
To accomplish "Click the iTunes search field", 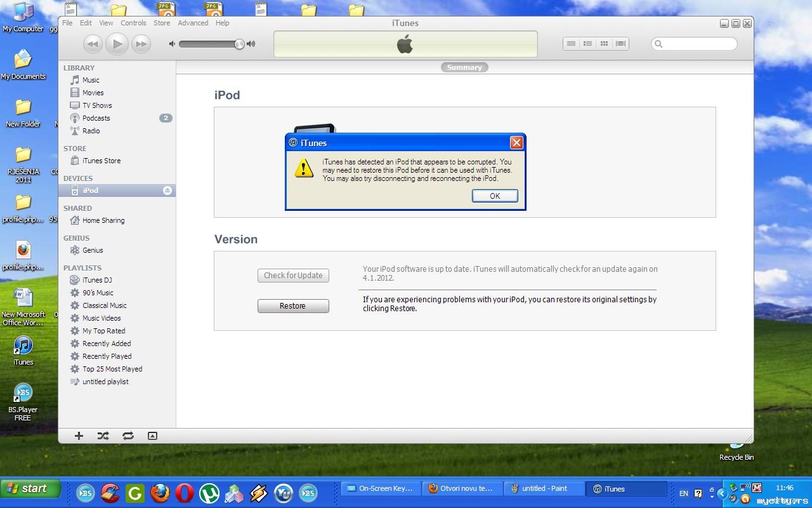I will pos(694,44).
